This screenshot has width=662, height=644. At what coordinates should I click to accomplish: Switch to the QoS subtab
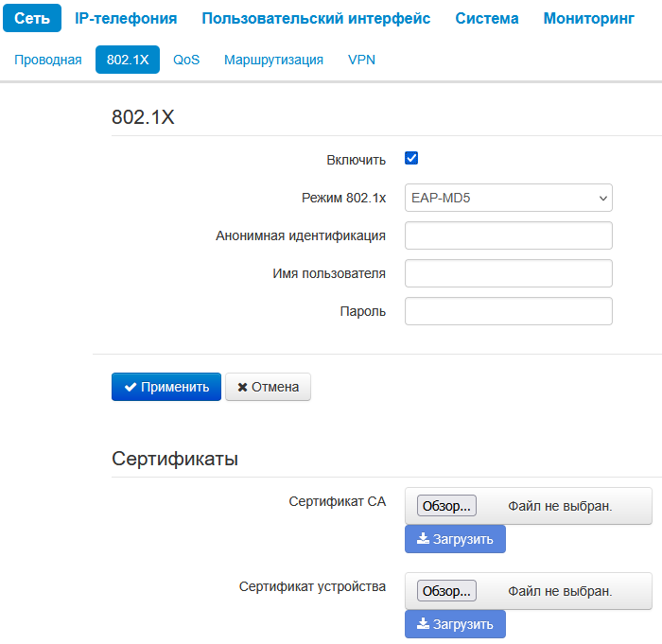click(x=186, y=60)
